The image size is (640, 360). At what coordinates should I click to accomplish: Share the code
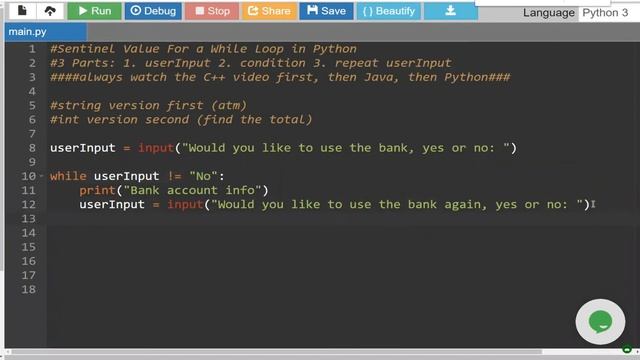tap(269, 11)
